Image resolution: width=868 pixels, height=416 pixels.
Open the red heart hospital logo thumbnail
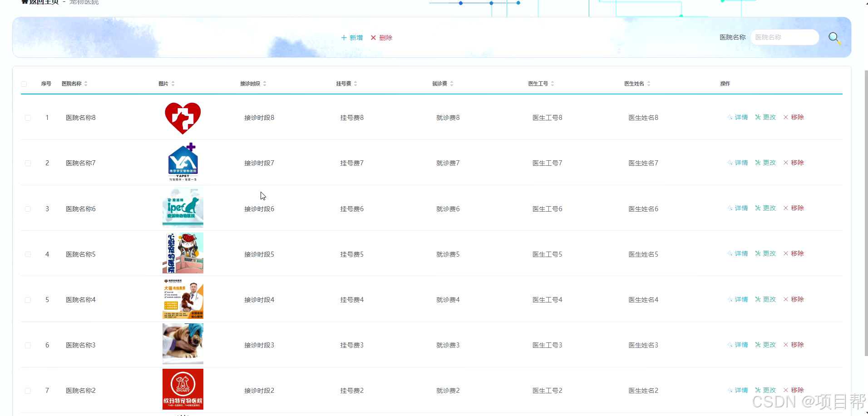[x=183, y=118]
